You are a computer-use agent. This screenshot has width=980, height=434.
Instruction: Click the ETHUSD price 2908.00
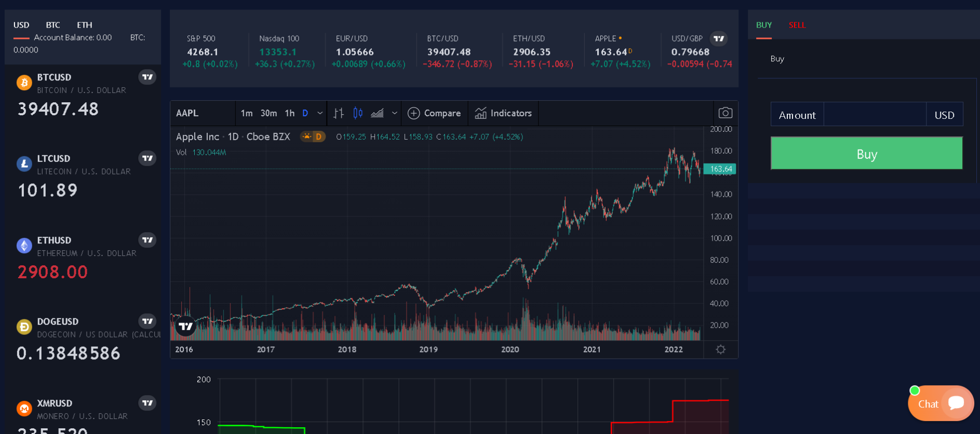53,272
